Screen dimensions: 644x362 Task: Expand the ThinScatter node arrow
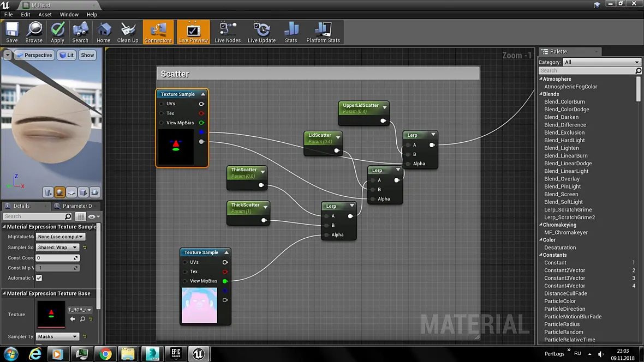263,172
